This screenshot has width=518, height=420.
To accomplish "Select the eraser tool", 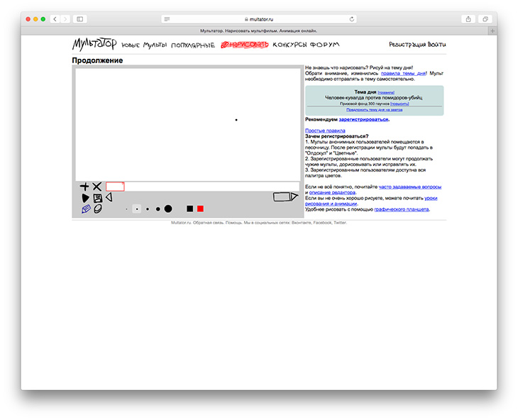I will 98,209.
